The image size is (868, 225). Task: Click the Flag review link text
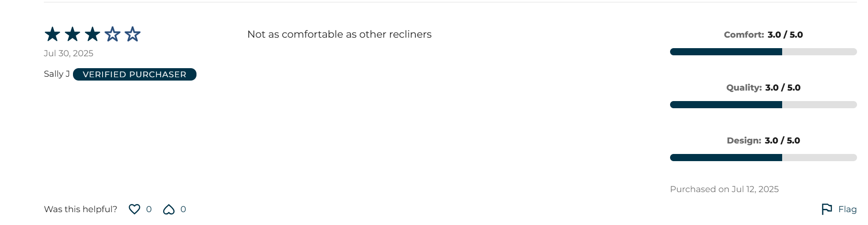click(x=847, y=209)
